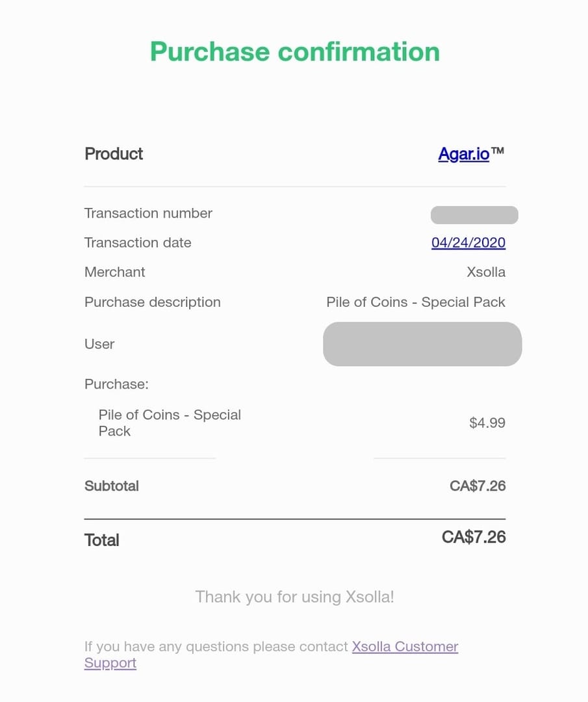Select the Product label
Screen dimensions: 588x702
[114, 154]
